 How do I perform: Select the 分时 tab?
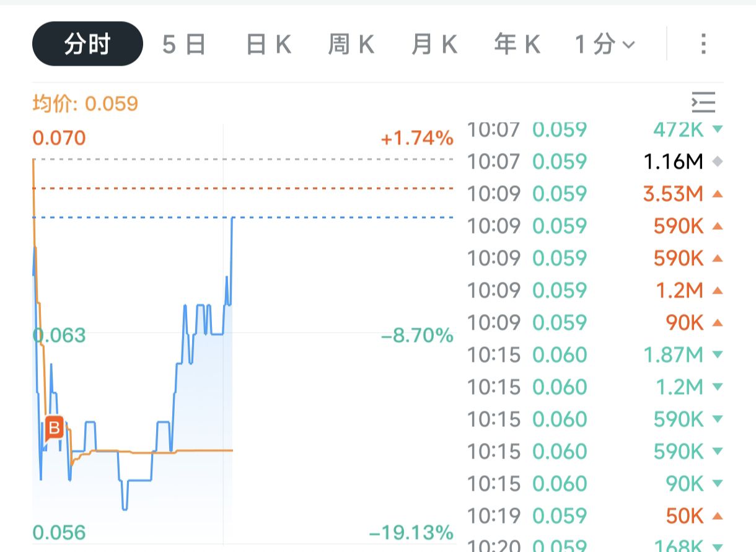coord(87,44)
